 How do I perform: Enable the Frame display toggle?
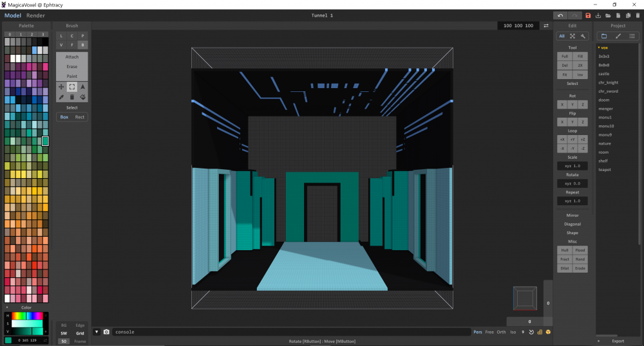tap(80, 341)
